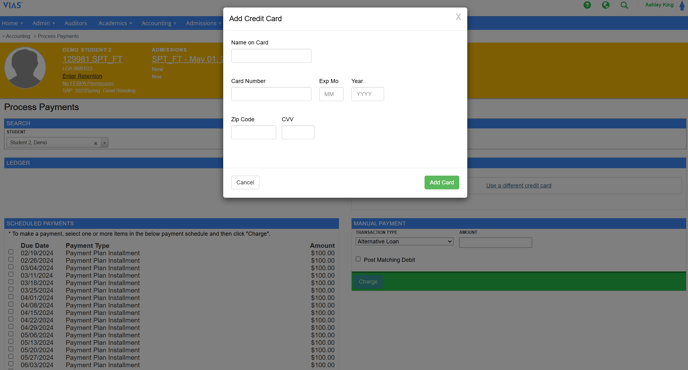Click the Payment Type column header
This screenshot has width=688, height=370.
pyautogui.click(x=87, y=246)
